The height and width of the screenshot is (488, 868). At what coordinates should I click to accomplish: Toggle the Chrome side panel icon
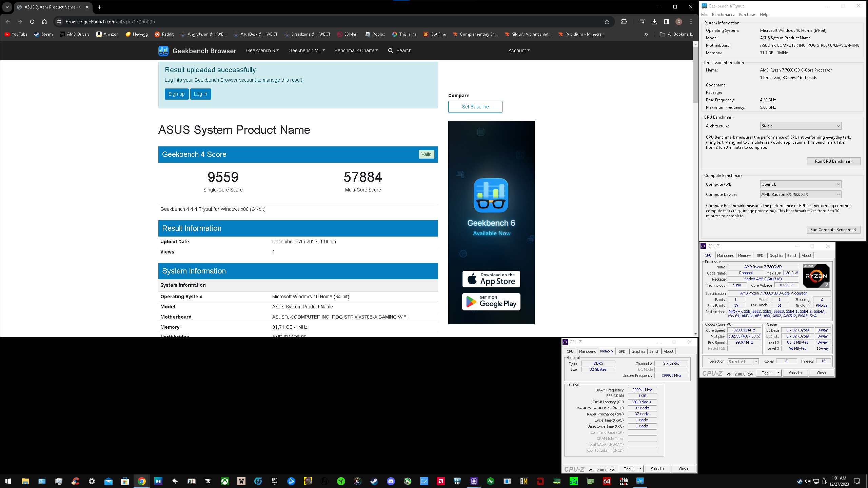click(667, 22)
